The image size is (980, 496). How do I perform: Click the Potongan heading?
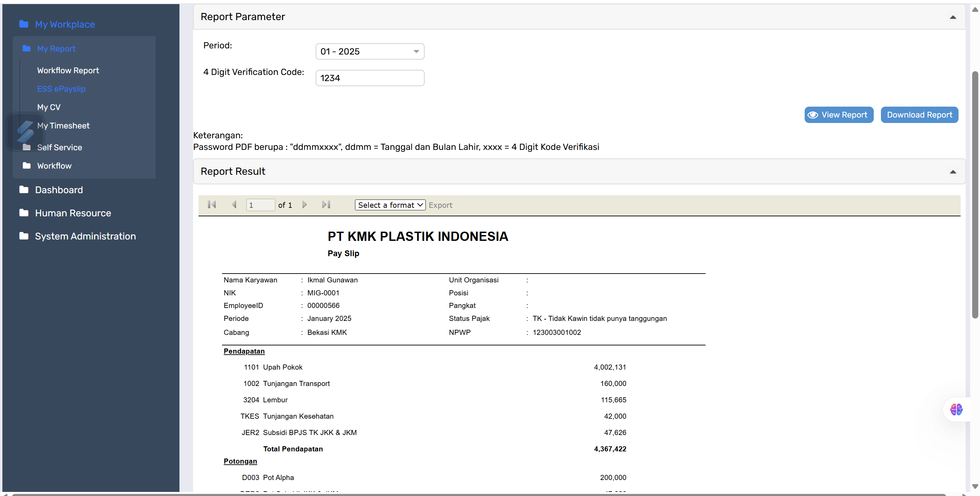[240, 461]
